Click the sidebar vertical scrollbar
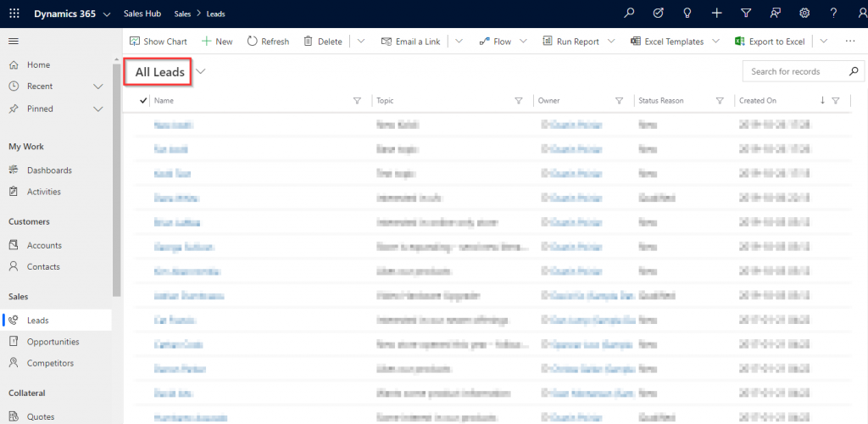Screen dimensions: 868x424 coord(116,180)
